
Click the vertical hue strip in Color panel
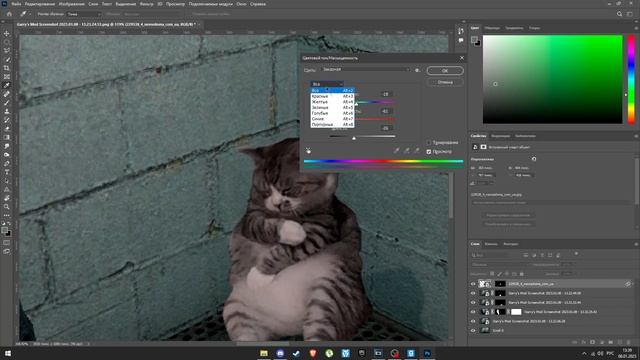point(631,79)
